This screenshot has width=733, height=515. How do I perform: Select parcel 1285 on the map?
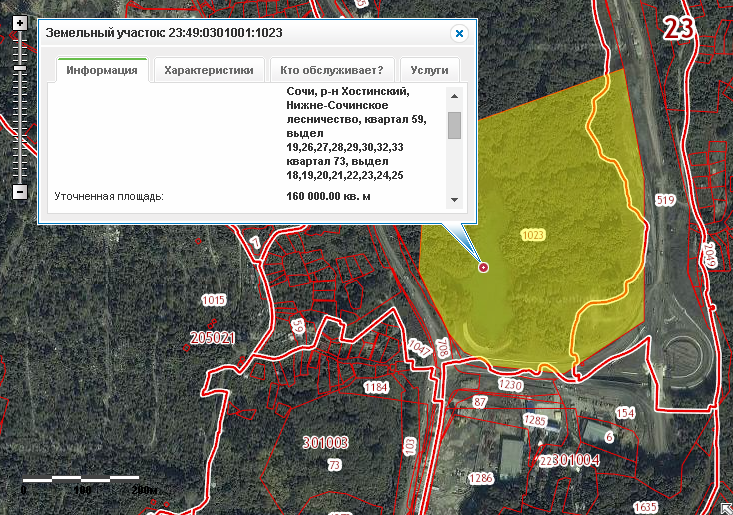click(x=535, y=421)
